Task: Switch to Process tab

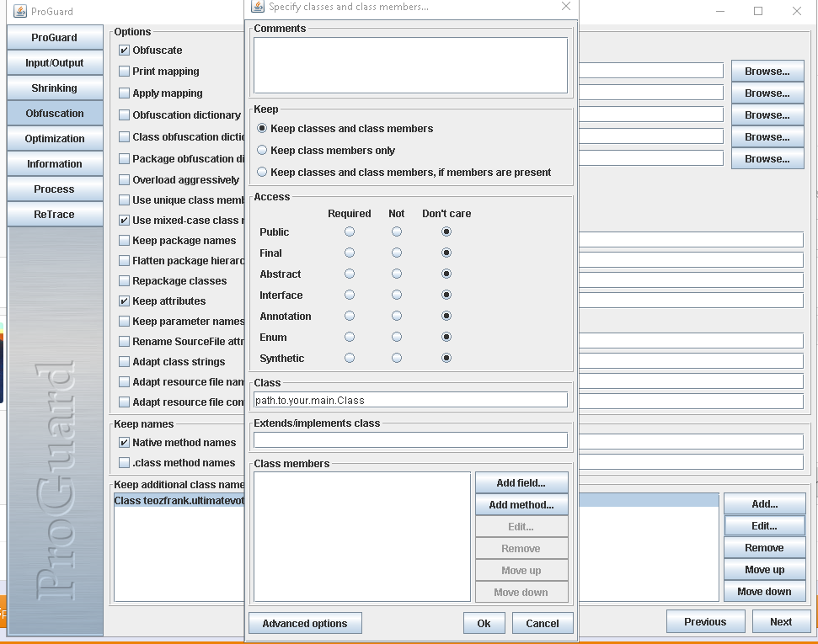Action: (55, 189)
